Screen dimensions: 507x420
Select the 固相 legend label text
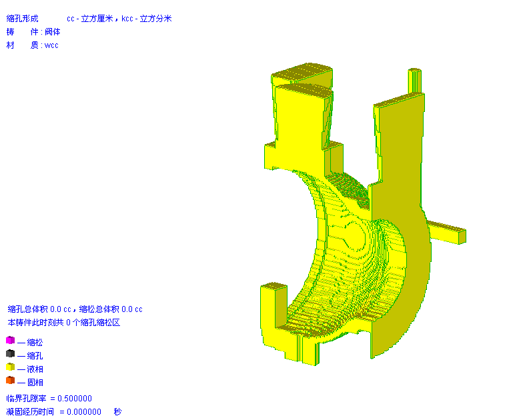35,382
